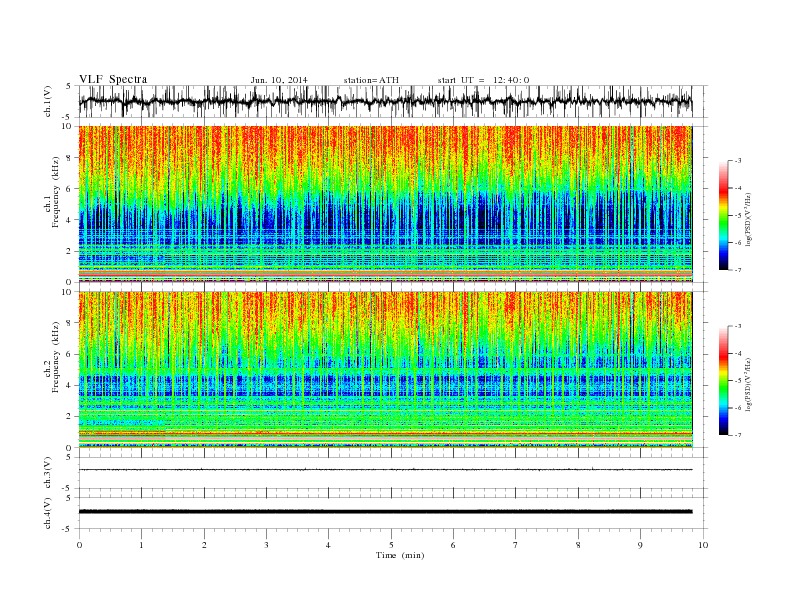
Task: Click the ch.1 spectrogram color bar
Action: [723, 215]
